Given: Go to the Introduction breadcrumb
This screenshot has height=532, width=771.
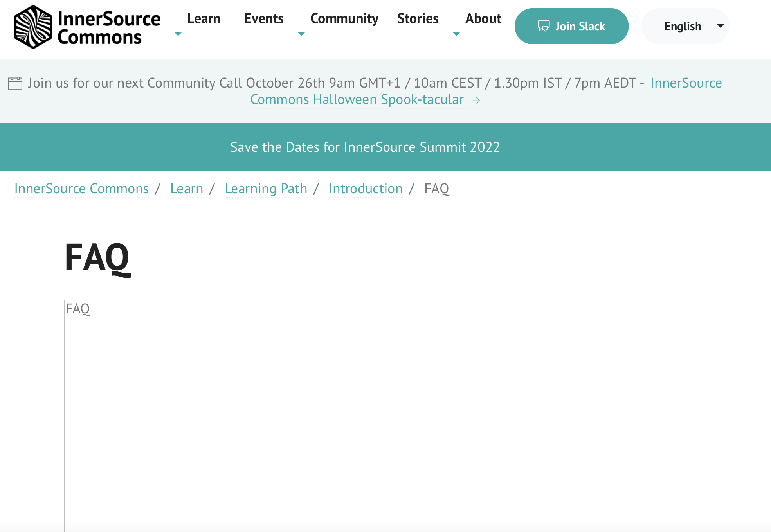Looking at the screenshot, I should (366, 189).
